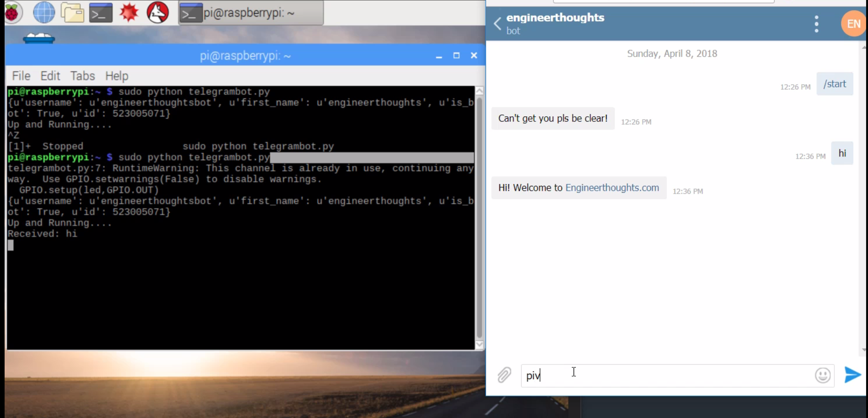Click the '12:36 PM' timestamp beside hi

pyautogui.click(x=811, y=156)
